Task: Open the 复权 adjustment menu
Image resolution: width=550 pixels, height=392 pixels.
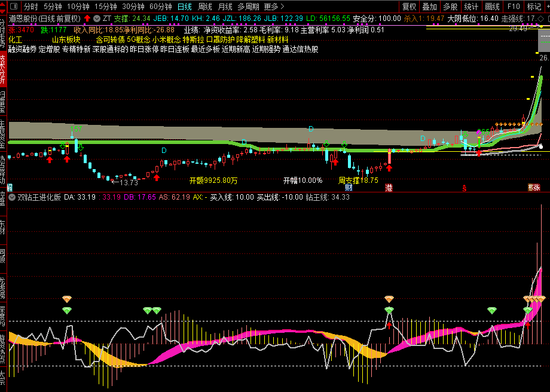Action: [x=409, y=7]
